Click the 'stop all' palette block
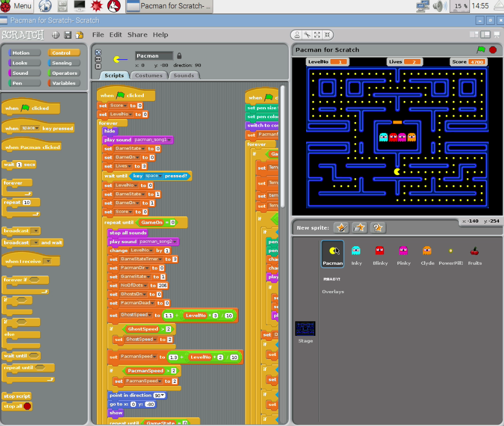Image resolution: width=504 pixels, height=426 pixels. (x=18, y=406)
